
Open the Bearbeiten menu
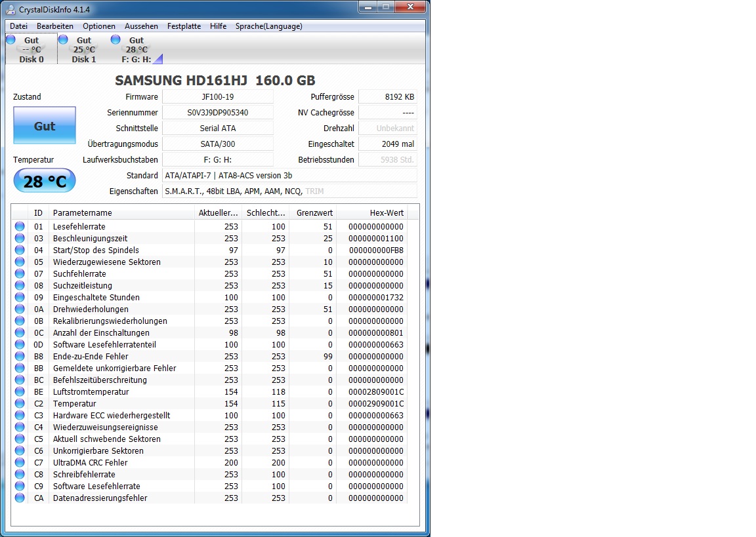[55, 26]
